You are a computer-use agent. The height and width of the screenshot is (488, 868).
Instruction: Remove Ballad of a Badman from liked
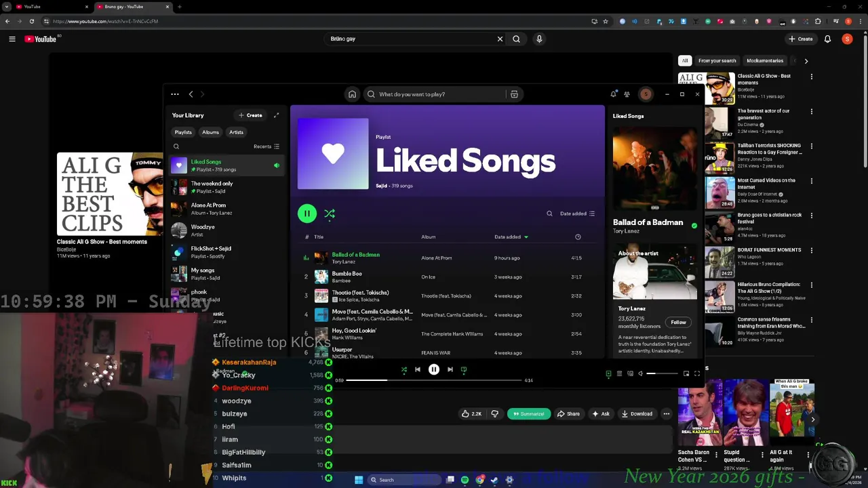point(694,226)
